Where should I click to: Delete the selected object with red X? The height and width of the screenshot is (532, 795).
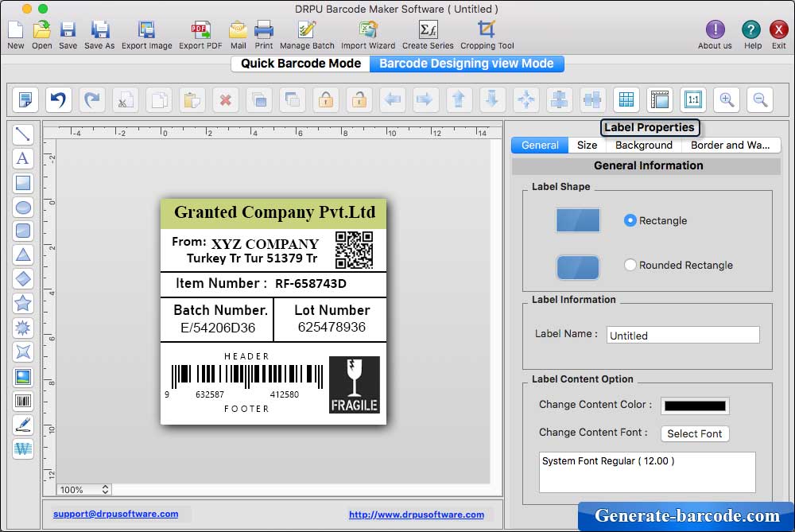tap(226, 99)
